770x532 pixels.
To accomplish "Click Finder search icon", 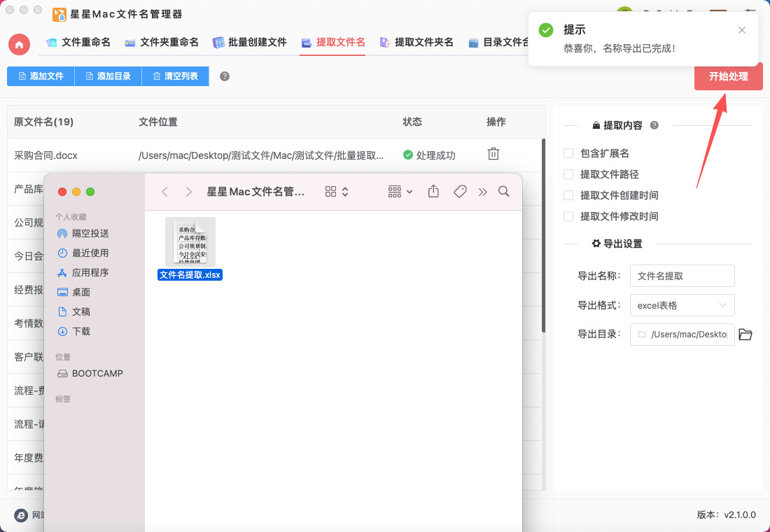I will pyautogui.click(x=504, y=192).
